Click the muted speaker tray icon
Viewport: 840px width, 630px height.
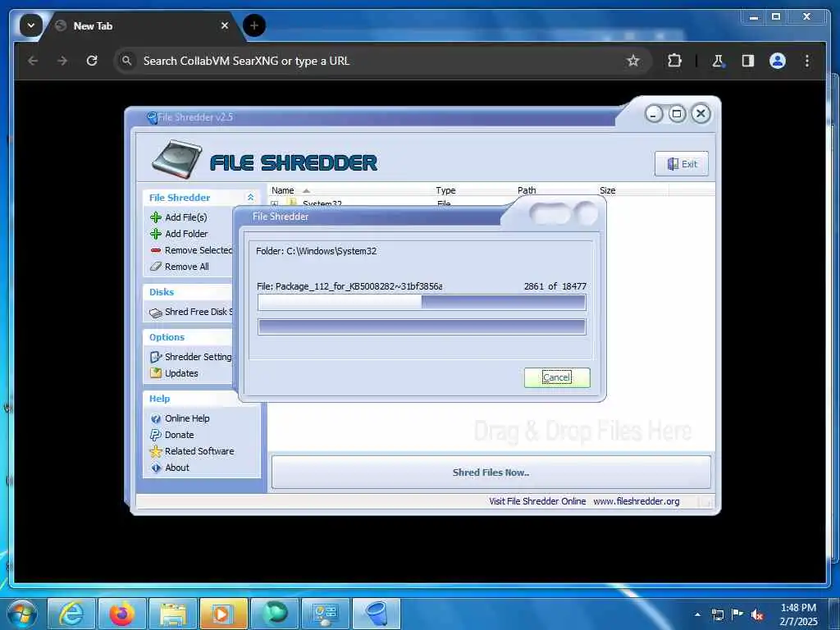(757, 614)
